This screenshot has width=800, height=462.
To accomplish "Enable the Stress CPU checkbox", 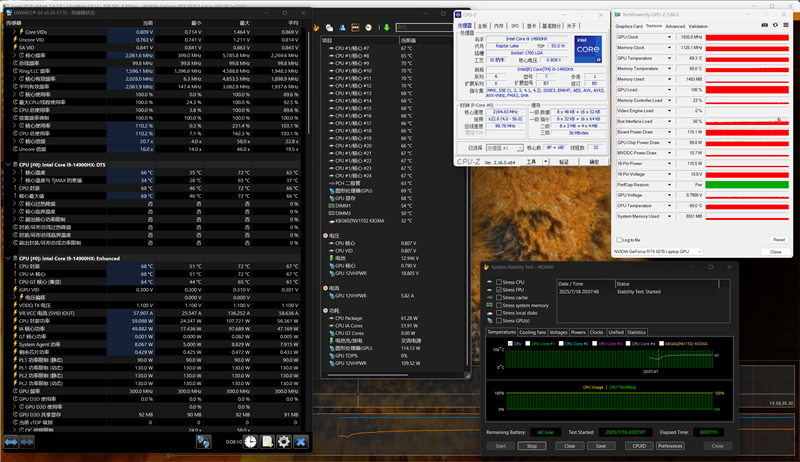I will (499, 283).
